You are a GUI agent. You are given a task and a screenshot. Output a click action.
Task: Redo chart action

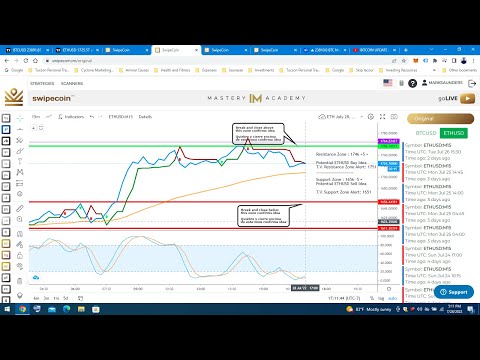click(x=100, y=117)
